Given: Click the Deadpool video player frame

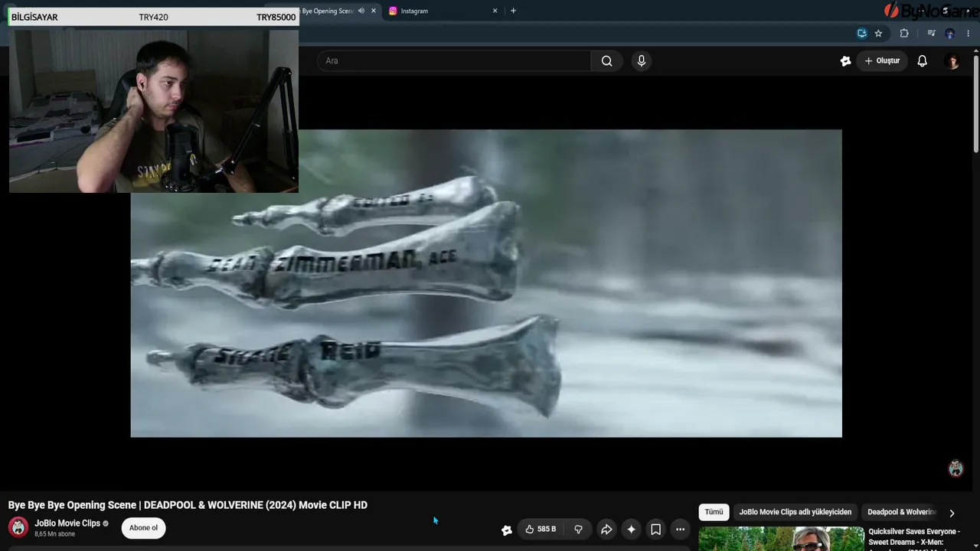Looking at the screenshot, I should tap(486, 283).
